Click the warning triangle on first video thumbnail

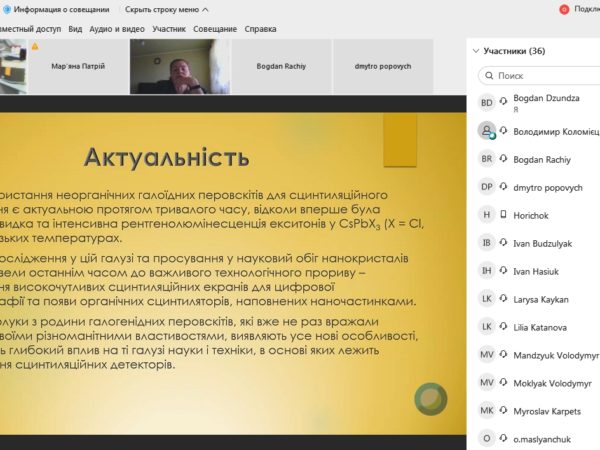(x=35, y=46)
